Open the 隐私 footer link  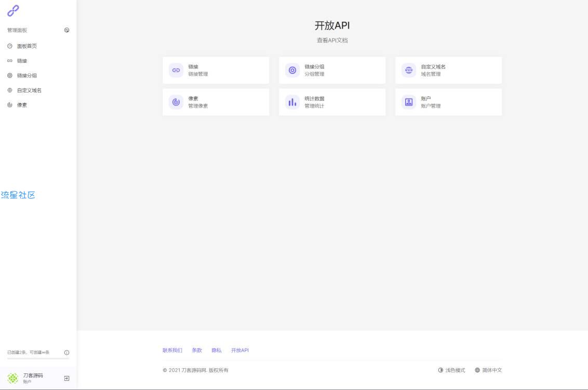tap(216, 350)
